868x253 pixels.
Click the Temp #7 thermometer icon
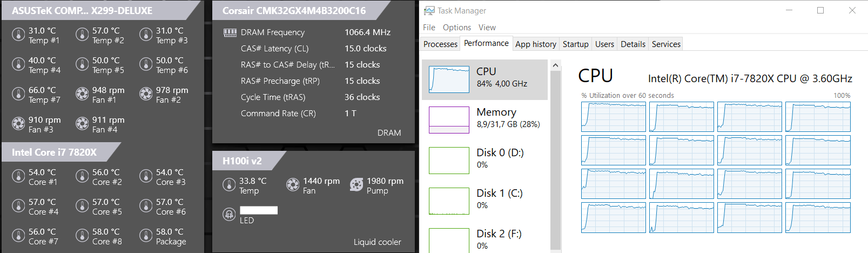coord(18,94)
